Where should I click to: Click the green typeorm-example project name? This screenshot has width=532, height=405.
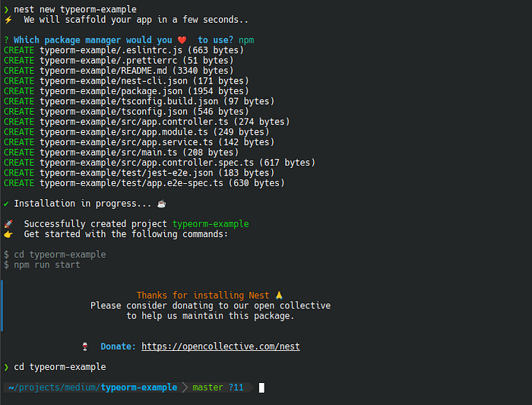211,224
